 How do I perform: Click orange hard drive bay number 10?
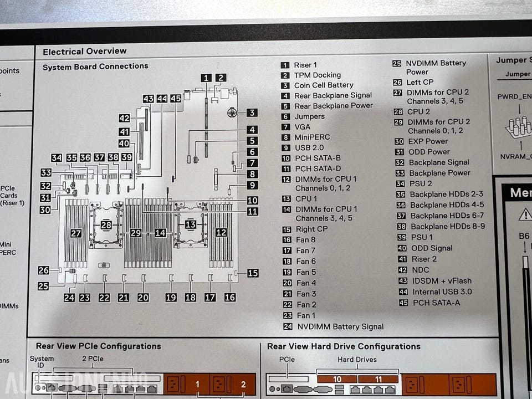coord(337,380)
